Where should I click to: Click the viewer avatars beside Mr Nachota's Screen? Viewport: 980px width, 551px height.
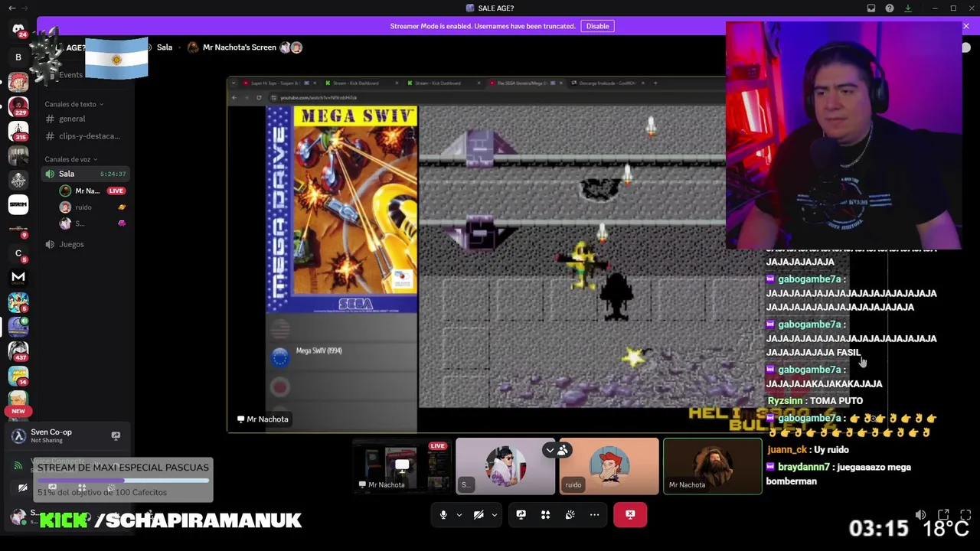pyautogui.click(x=291, y=47)
